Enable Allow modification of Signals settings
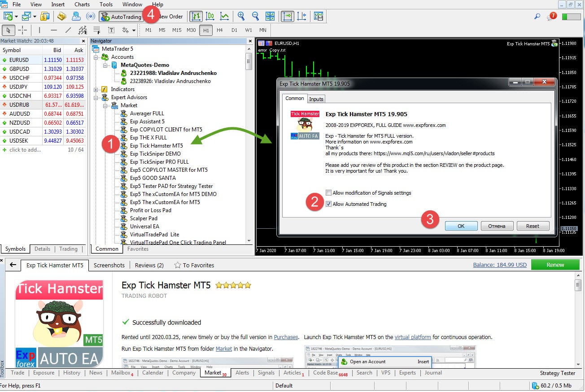 point(329,193)
